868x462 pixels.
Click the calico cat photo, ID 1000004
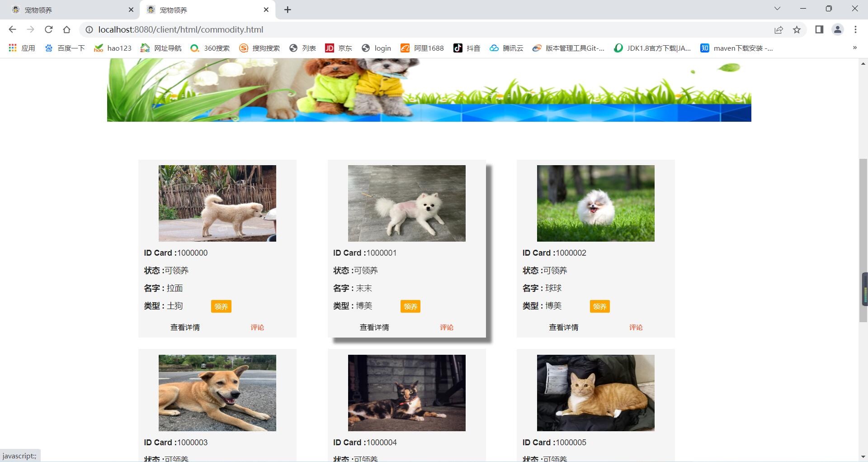407,393
